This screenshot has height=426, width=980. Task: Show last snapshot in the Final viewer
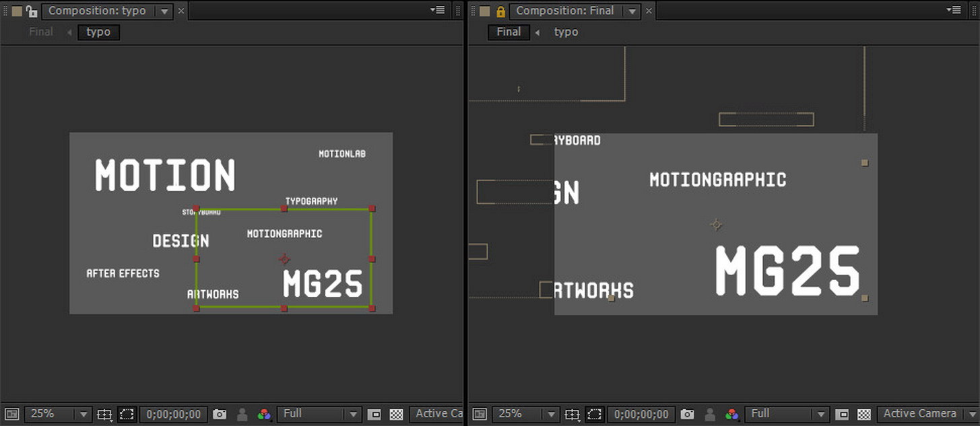pos(710,415)
